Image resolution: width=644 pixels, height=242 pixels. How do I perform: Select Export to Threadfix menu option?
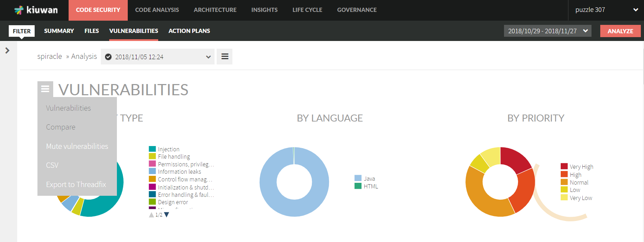76,185
